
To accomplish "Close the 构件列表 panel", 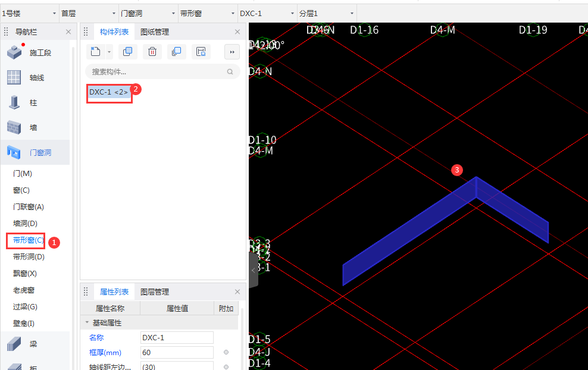I will [x=237, y=32].
